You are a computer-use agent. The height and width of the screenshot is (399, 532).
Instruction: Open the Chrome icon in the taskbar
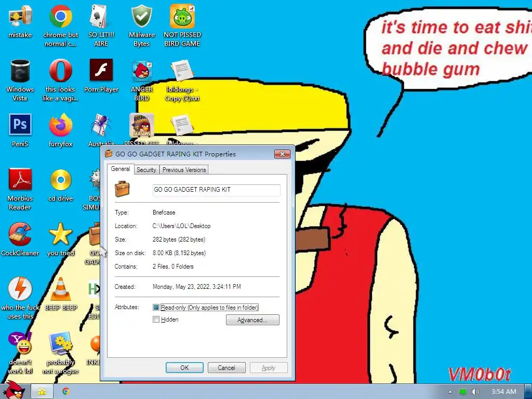click(66, 392)
